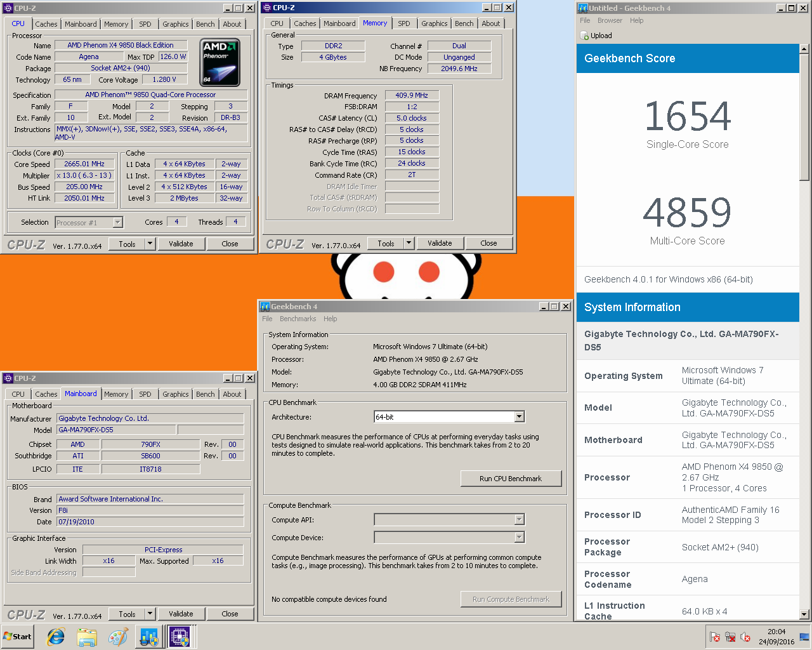Open the About tab in the CPU window
The image size is (812, 650).
(232, 24)
